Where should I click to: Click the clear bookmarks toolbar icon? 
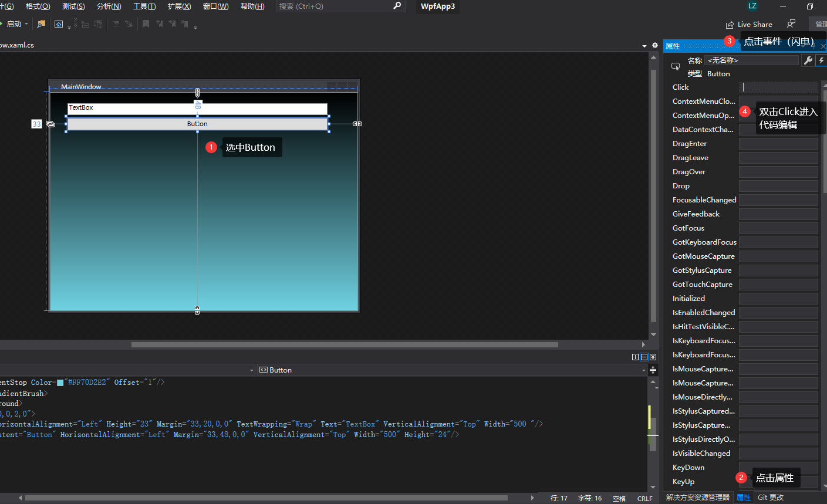(185, 24)
